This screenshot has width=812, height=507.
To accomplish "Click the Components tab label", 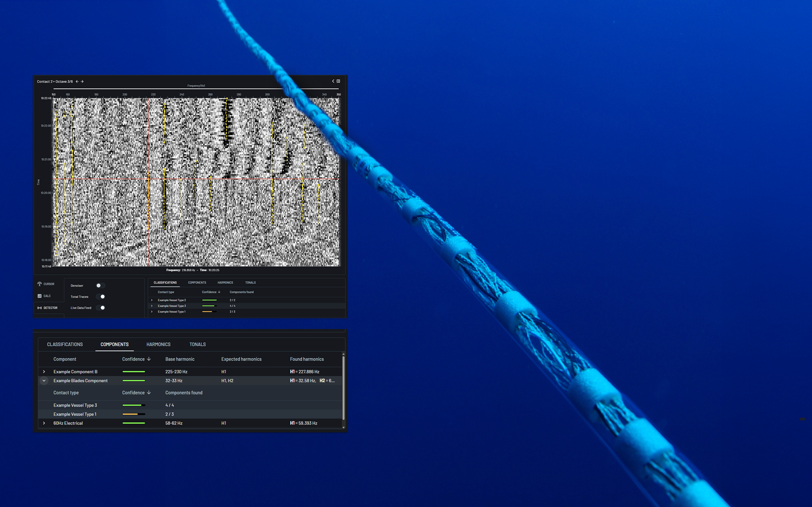I will 114,344.
